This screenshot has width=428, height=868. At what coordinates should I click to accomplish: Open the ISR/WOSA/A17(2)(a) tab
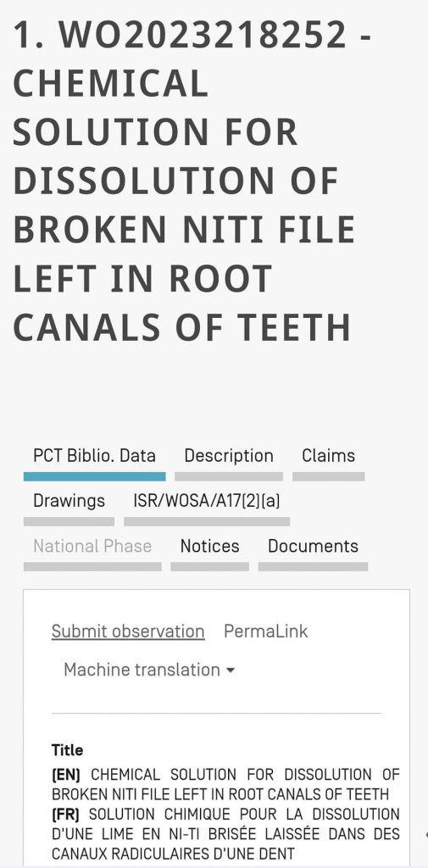[207, 500]
